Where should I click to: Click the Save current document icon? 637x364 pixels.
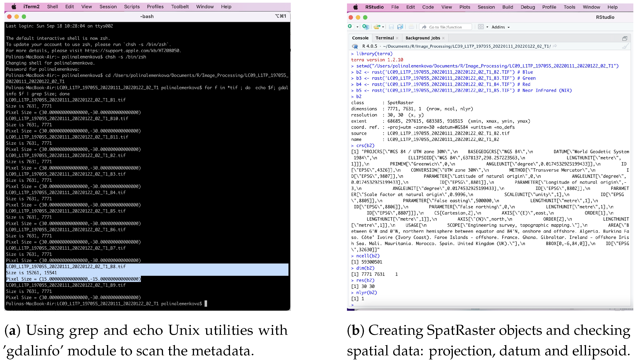point(391,27)
